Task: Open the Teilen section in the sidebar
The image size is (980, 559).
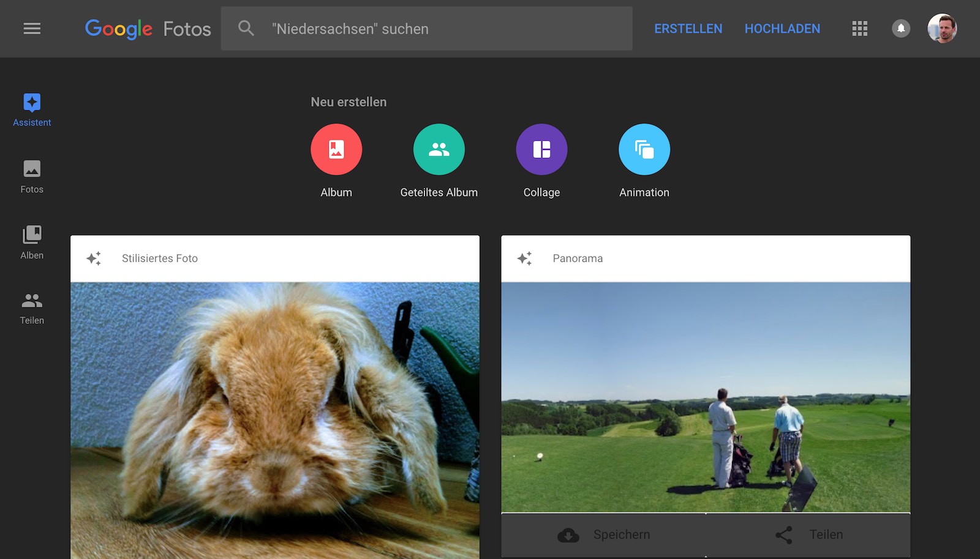Action: [x=31, y=306]
